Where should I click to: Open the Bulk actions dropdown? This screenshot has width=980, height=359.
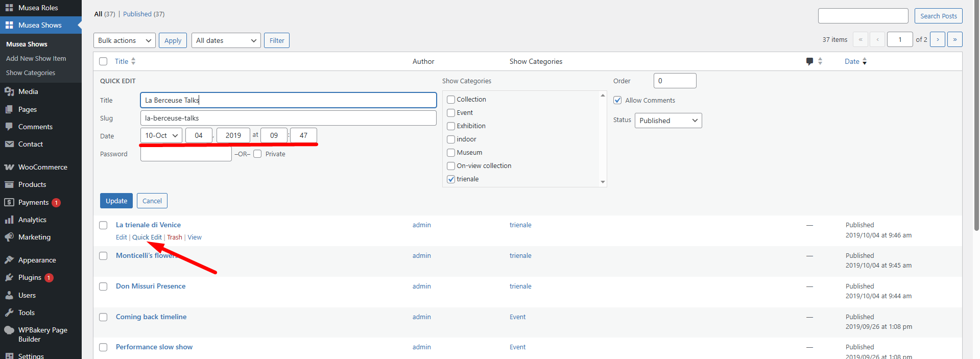tap(125, 40)
